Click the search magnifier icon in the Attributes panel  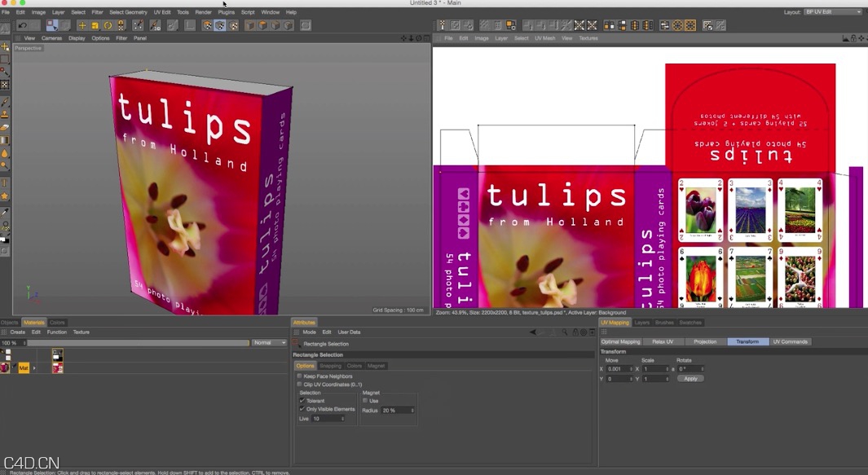click(565, 331)
